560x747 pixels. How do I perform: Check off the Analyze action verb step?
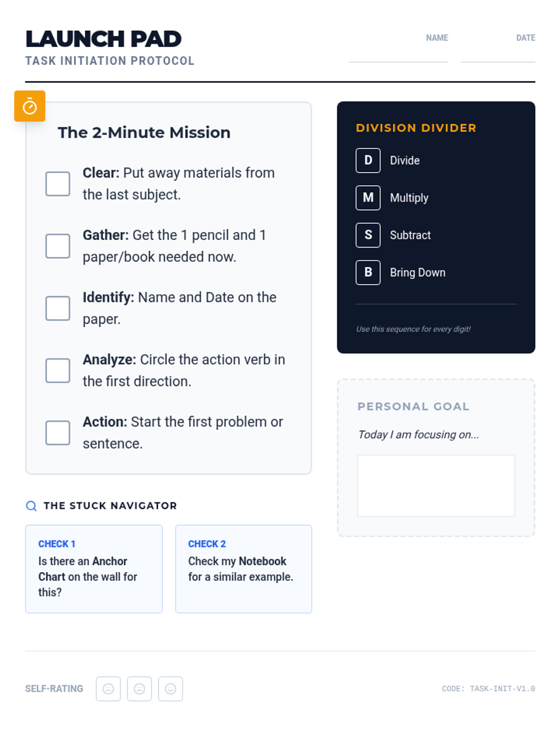58,370
